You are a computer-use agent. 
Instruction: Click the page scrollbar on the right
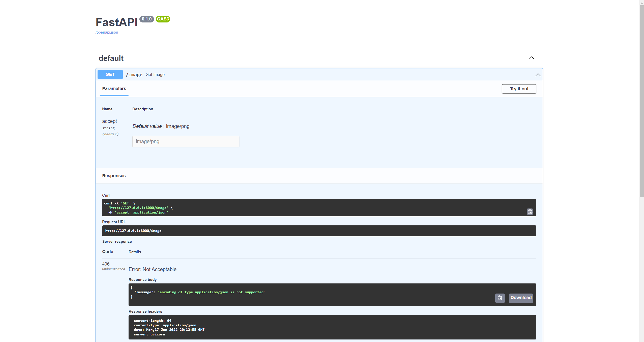(x=641, y=101)
